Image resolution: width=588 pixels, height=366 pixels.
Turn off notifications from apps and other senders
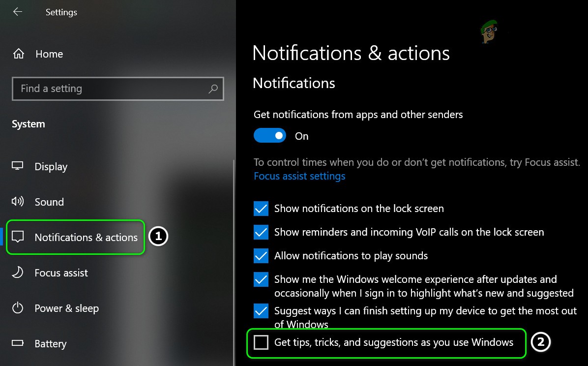click(x=269, y=135)
